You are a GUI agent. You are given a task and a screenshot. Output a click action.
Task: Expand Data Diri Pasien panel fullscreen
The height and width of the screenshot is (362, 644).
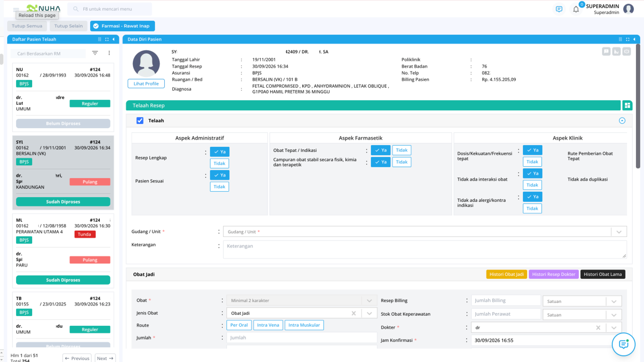coord(627,39)
